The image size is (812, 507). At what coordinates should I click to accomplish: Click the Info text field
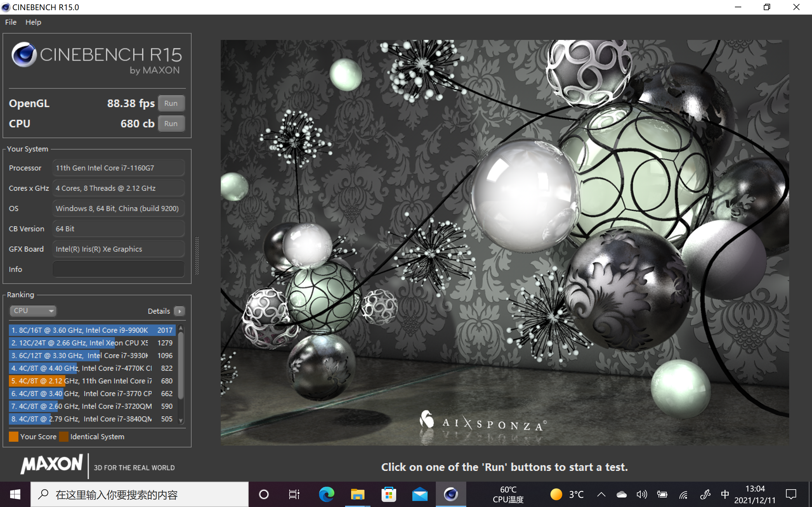coord(118,269)
